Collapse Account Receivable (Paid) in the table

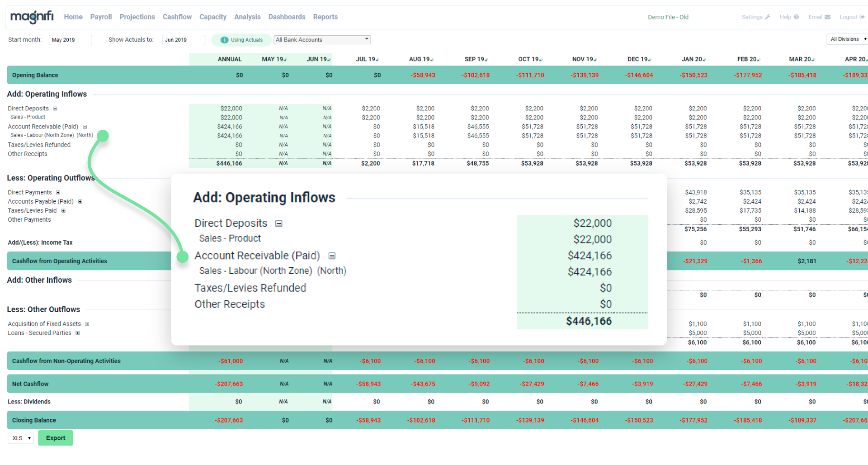pos(85,127)
